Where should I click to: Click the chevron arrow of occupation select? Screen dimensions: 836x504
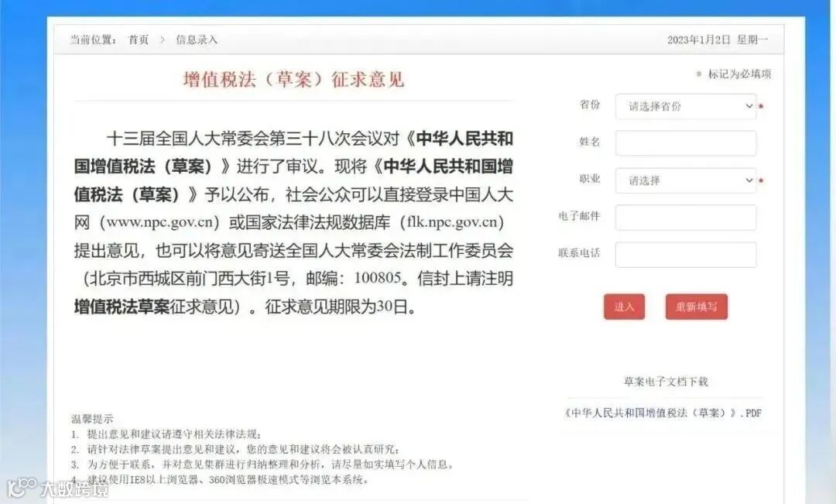pos(749,180)
